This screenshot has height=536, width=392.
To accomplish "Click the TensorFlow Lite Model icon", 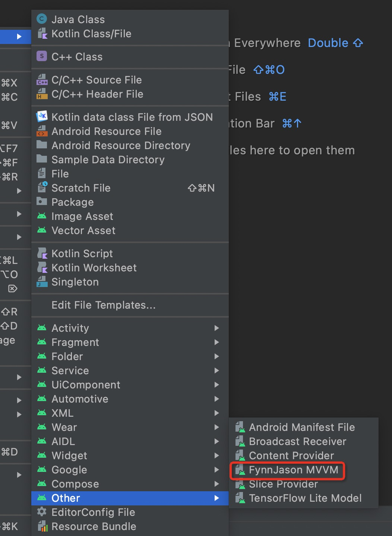I will pyautogui.click(x=240, y=498).
